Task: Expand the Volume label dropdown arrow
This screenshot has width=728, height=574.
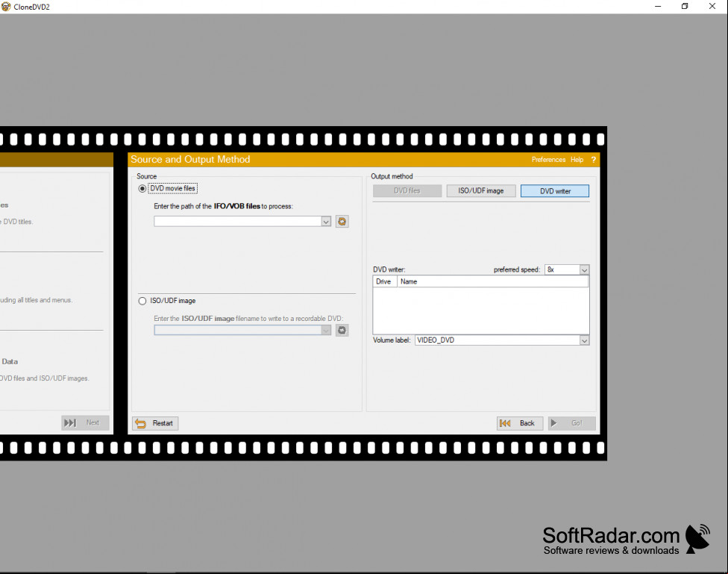Action: point(584,340)
